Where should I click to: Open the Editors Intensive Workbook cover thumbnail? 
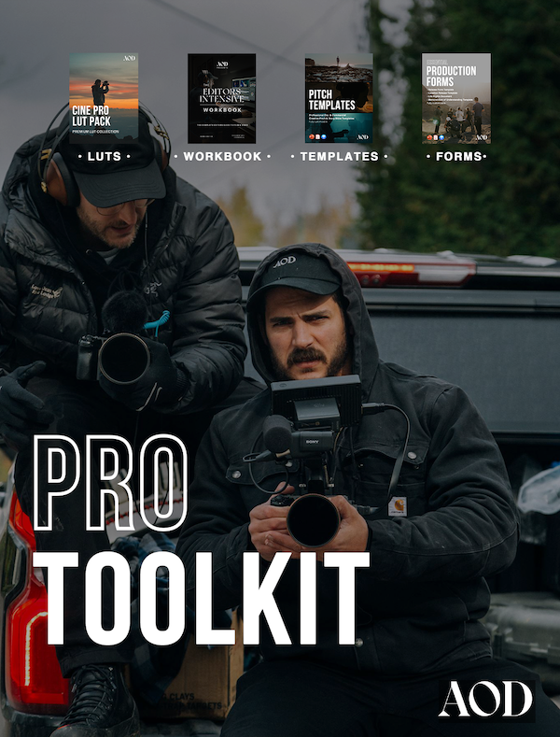pos(222,98)
